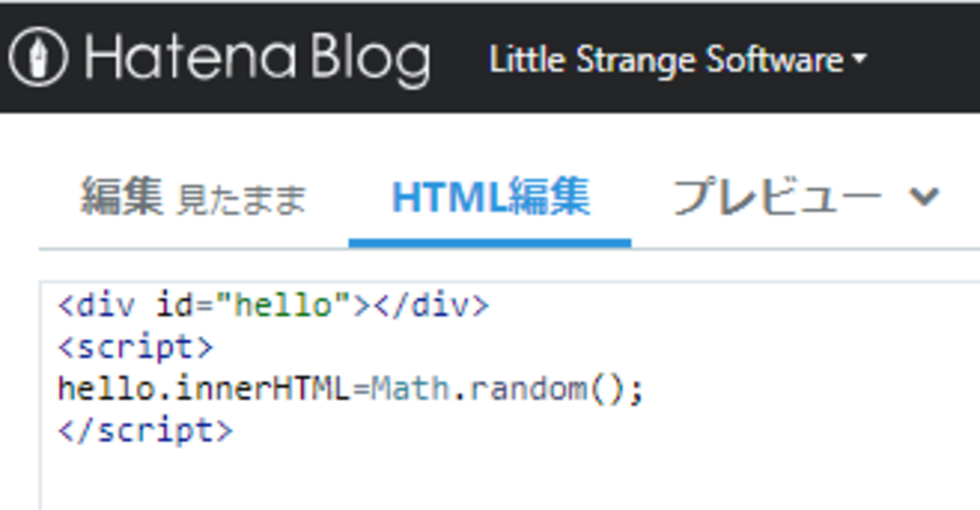The width and height of the screenshot is (980, 510).
Task: Click the Hatena Blog pen logo icon
Action: tap(38, 57)
